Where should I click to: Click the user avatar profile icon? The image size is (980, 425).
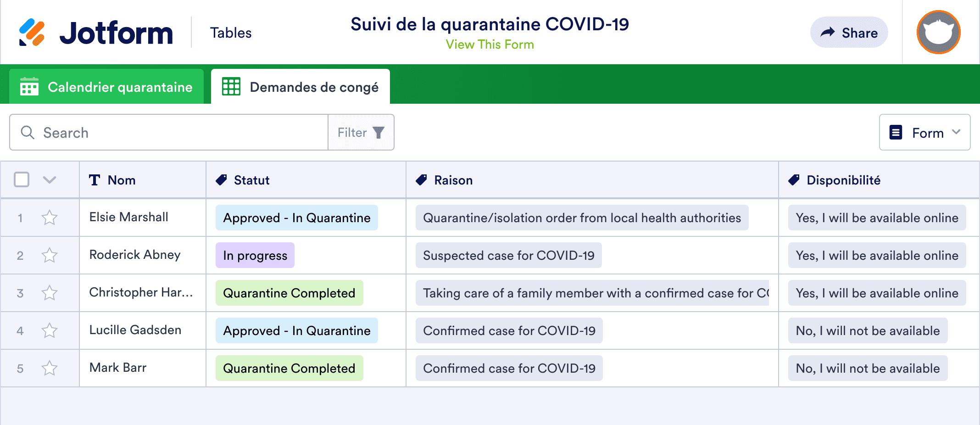938,32
